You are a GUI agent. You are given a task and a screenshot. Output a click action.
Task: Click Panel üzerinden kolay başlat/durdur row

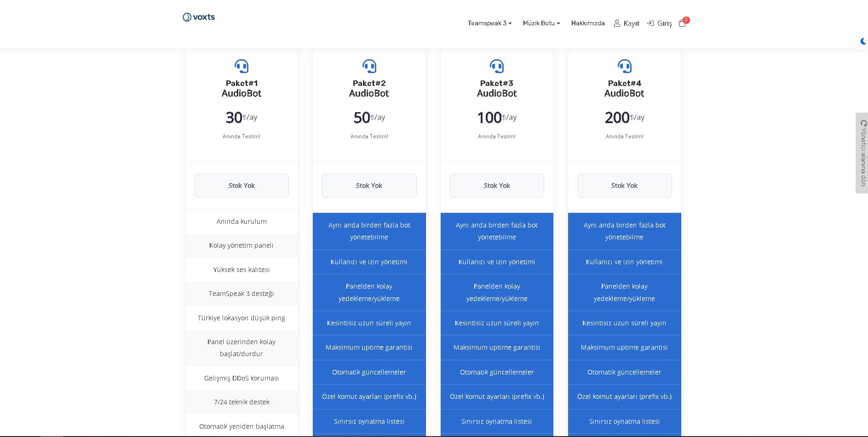click(241, 348)
